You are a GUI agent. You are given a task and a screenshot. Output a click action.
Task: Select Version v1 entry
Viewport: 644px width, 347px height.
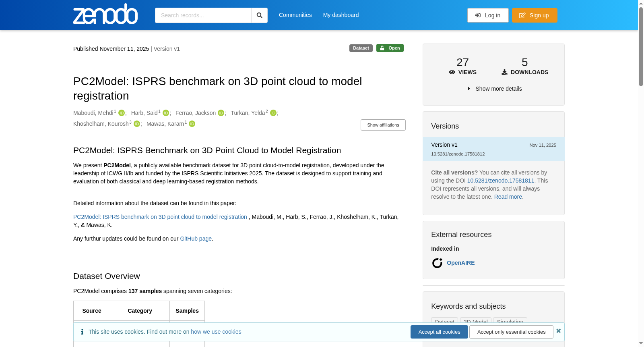coord(493,149)
